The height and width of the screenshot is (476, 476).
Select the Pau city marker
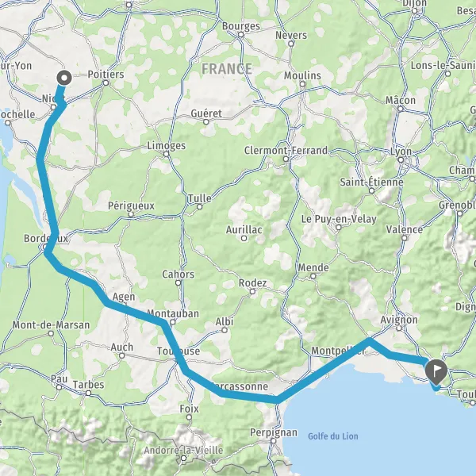tap(59, 387)
